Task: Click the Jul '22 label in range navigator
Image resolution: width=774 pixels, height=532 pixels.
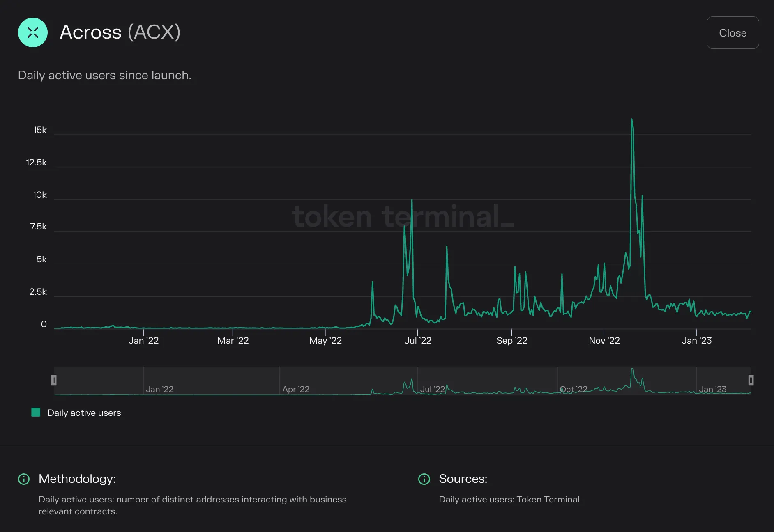Action: tap(433, 389)
